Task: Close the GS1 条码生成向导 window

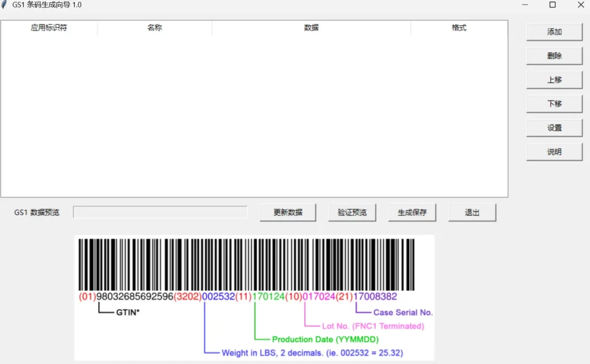Action: 581,5
